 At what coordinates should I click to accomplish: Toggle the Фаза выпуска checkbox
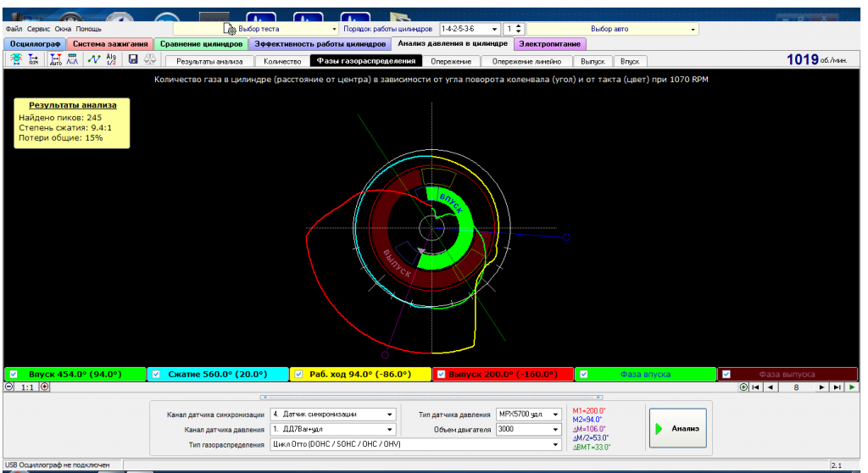pyautogui.click(x=726, y=375)
